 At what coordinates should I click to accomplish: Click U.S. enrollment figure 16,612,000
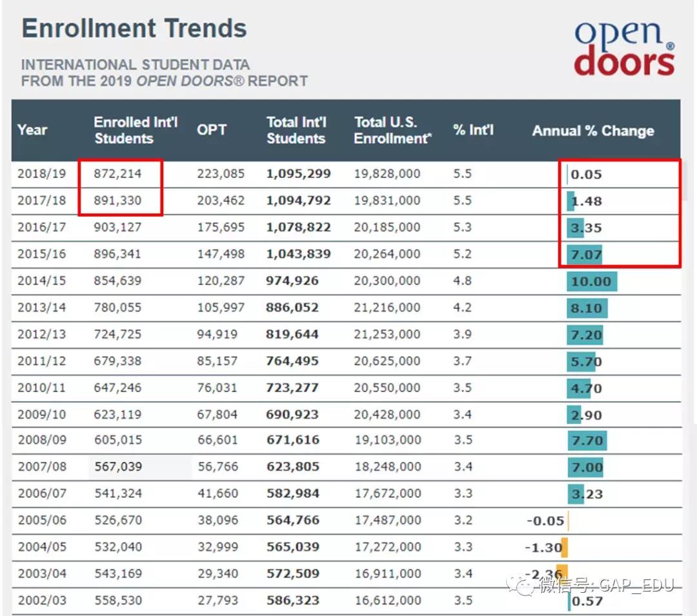coord(388,600)
